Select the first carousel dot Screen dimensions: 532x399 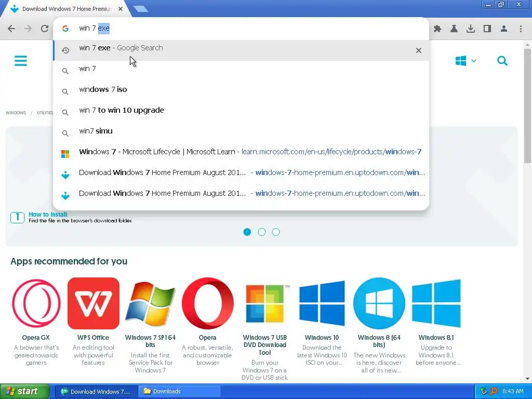click(x=247, y=232)
